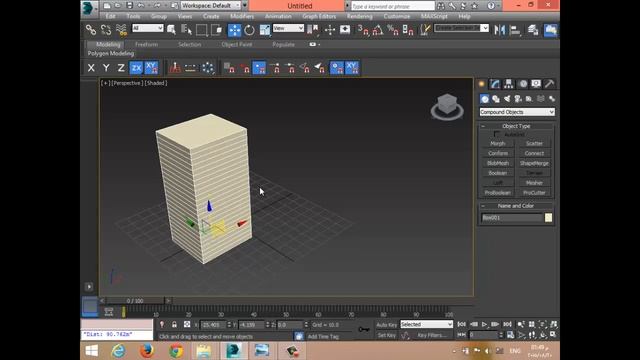This screenshot has height=360, width=640.
Task: Click the Bind to Space Warp icon
Action: (121, 30)
